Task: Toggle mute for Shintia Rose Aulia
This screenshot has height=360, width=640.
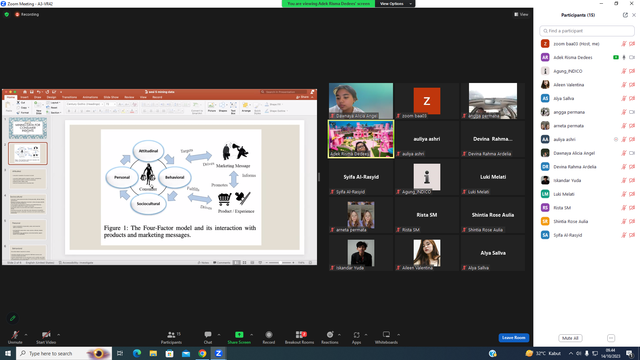Action: tap(624, 222)
